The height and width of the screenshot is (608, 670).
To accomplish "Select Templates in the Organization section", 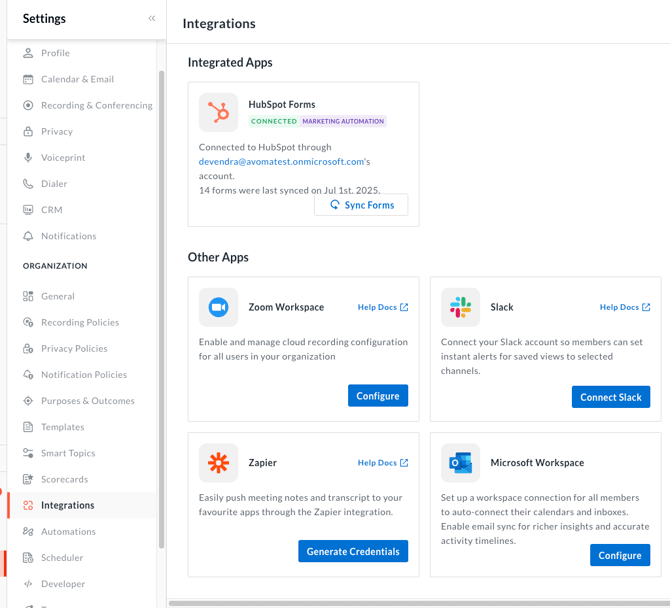I will tap(62, 427).
